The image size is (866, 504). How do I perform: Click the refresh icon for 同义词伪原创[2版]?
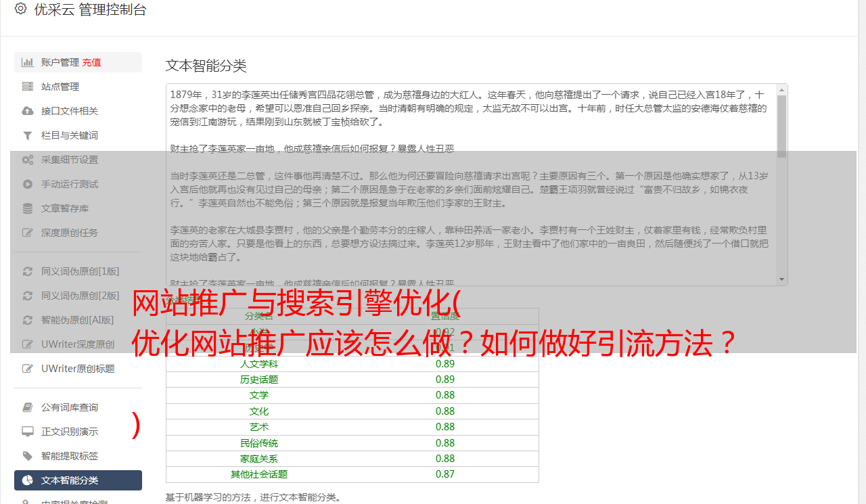point(28,296)
